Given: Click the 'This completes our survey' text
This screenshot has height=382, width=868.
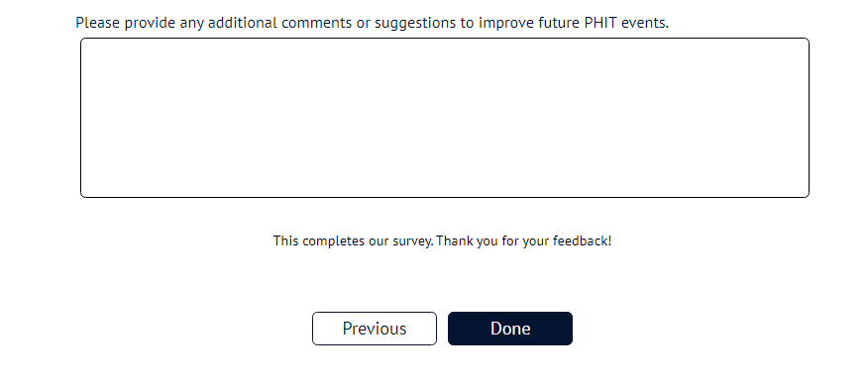Looking at the screenshot, I should [x=353, y=241].
